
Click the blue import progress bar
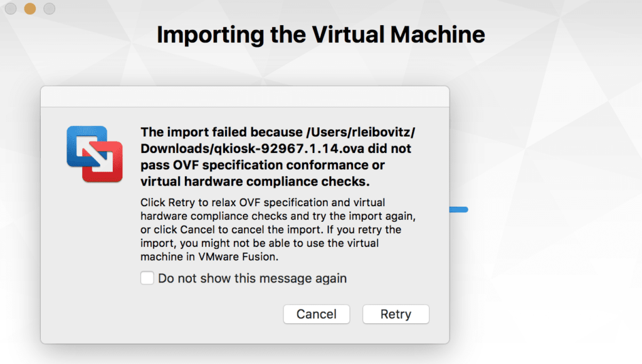pyautogui.click(x=459, y=210)
